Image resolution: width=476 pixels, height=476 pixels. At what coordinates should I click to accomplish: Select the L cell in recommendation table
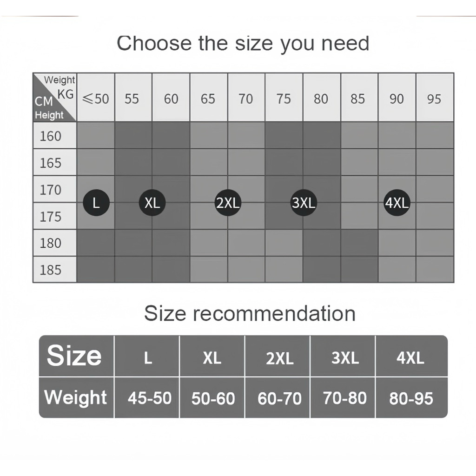(x=148, y=358)
